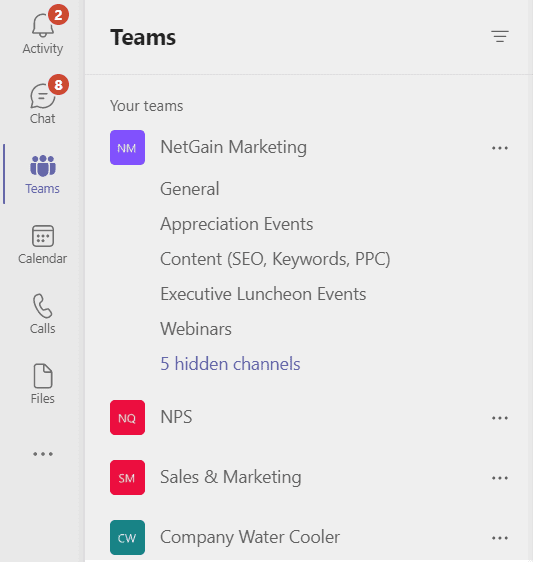
Task: Select the Teams icon in sidebar
Action: click(43, 166)
